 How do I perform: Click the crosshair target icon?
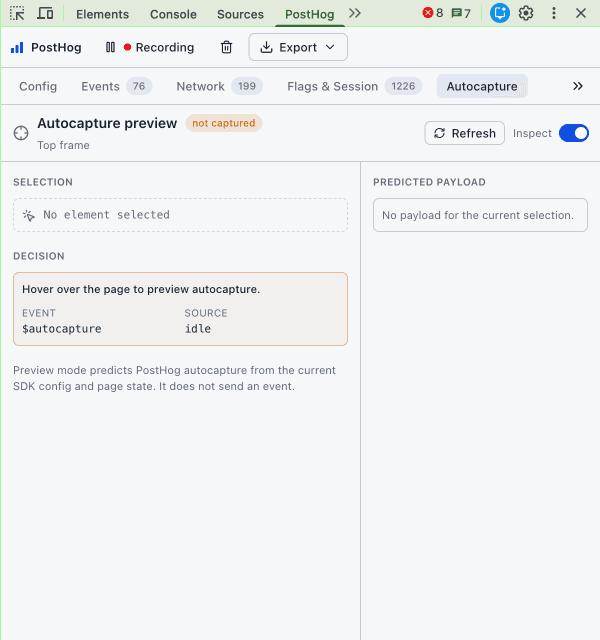(x=21, y=133)
